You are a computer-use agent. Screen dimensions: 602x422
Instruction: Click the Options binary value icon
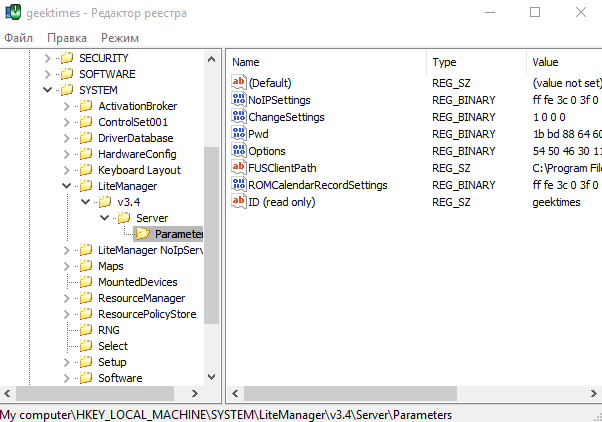tap(238, 151)
